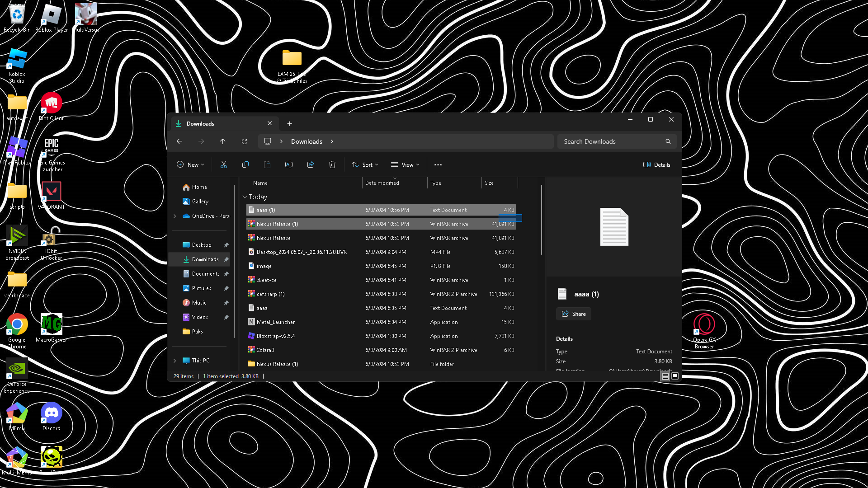Click the Share icon in toolbar
This screenshot has height=488, width=868.
tap(311, 164)
